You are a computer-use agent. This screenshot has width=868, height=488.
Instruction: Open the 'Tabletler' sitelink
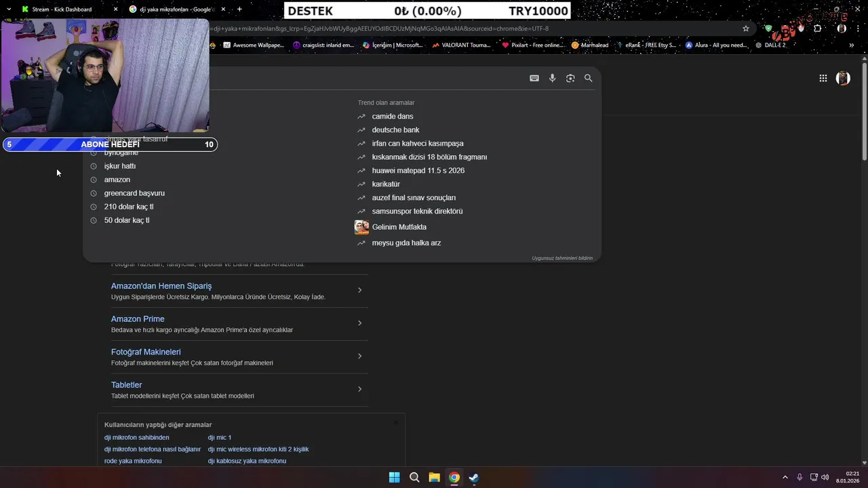point(126,385)
